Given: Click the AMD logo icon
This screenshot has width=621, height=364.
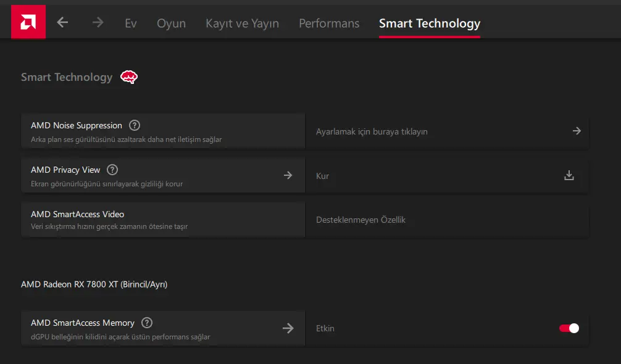Looking at the screenshot, I should pyautogui.click(x=28, y=22).
